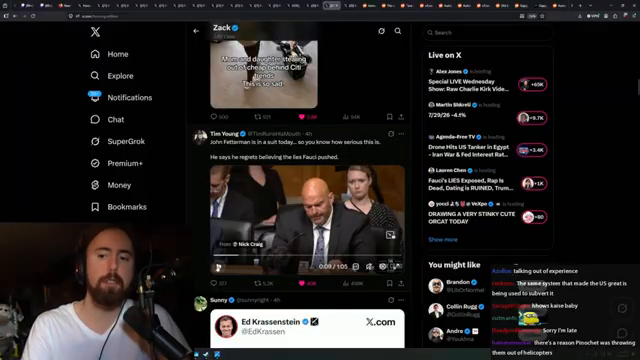Open more options on Sunny's post

point(402,300)
